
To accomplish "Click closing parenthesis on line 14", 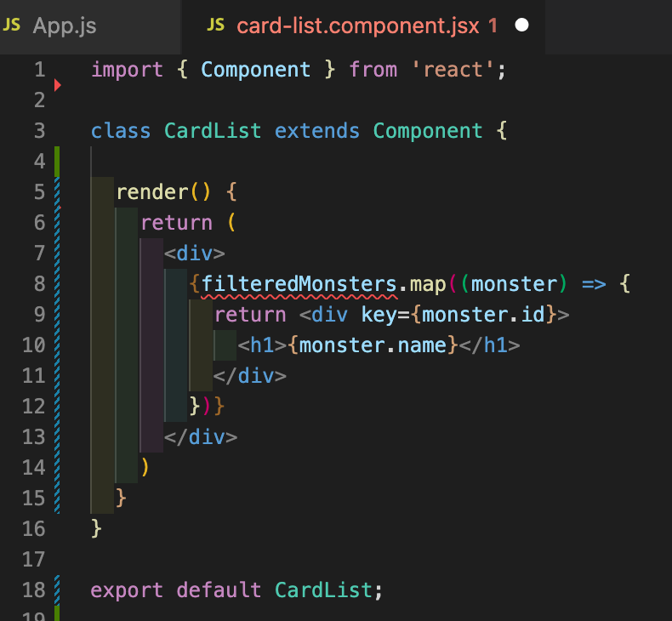I will 145,468.
